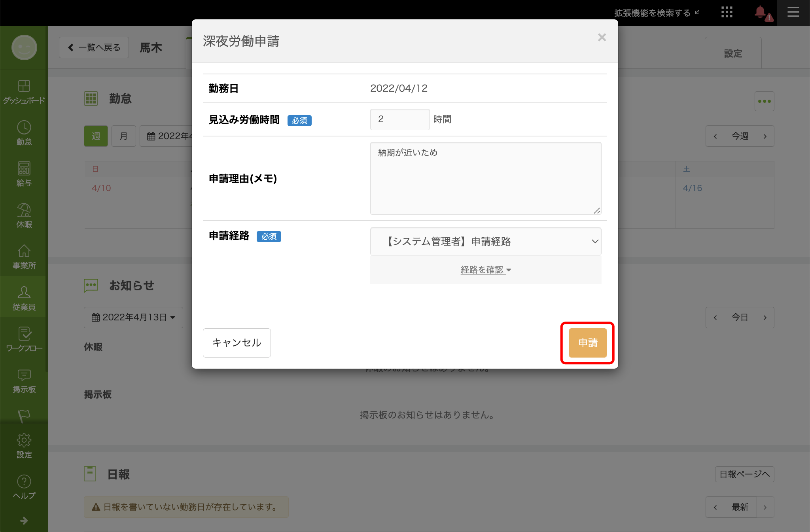Expand the 申請経路 route dropdown
810x532 pixels.
485,241
